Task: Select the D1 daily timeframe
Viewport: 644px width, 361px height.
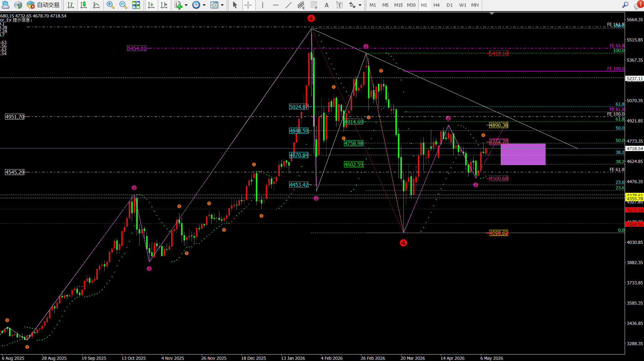Action: coord(450,5)
